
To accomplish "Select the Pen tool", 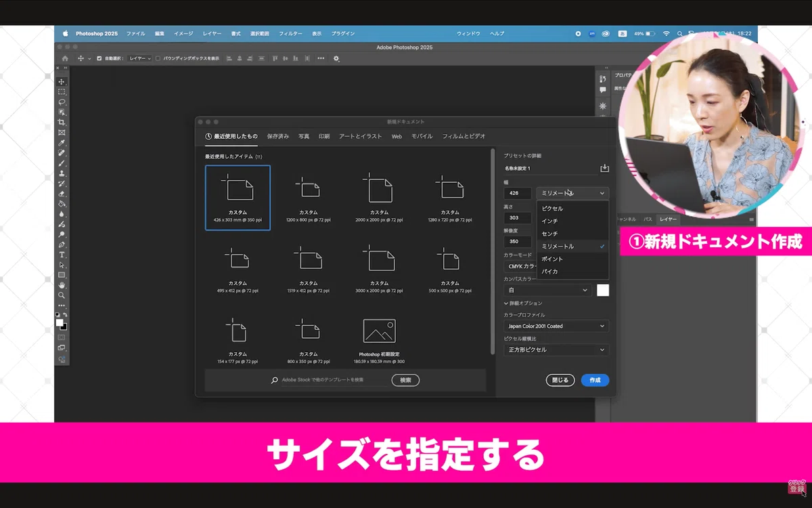I will click(x=62, y=245).
